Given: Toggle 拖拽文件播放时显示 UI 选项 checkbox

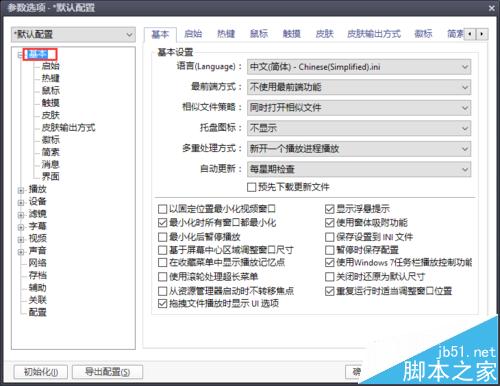Looking at the screenshot, I should pos(162,303).
